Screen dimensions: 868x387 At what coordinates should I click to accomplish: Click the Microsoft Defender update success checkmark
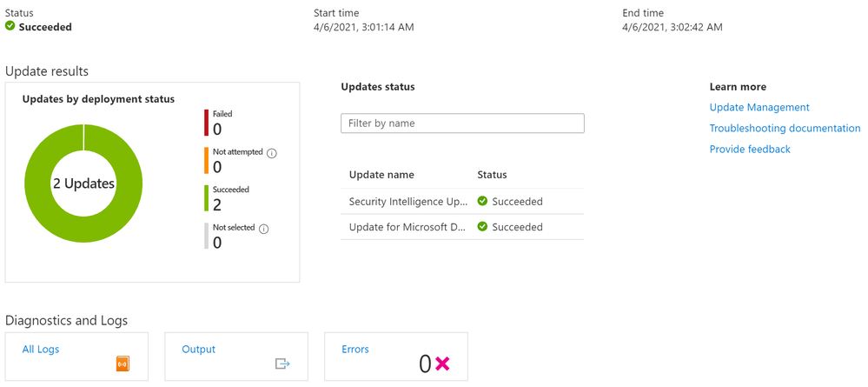click(x=483, y=227)
